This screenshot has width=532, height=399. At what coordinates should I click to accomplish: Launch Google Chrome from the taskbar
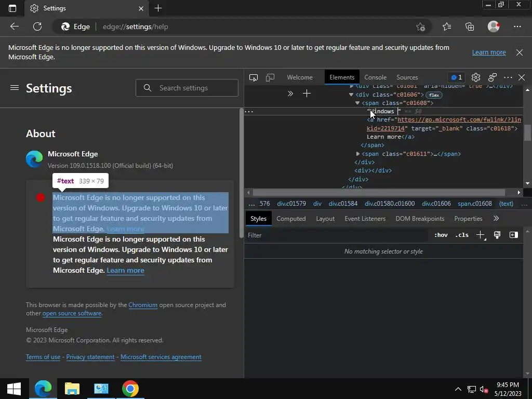tap(130, 389)
